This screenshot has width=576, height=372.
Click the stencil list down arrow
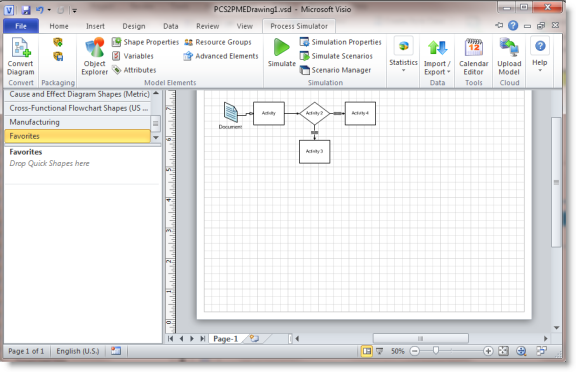[156, 137]
